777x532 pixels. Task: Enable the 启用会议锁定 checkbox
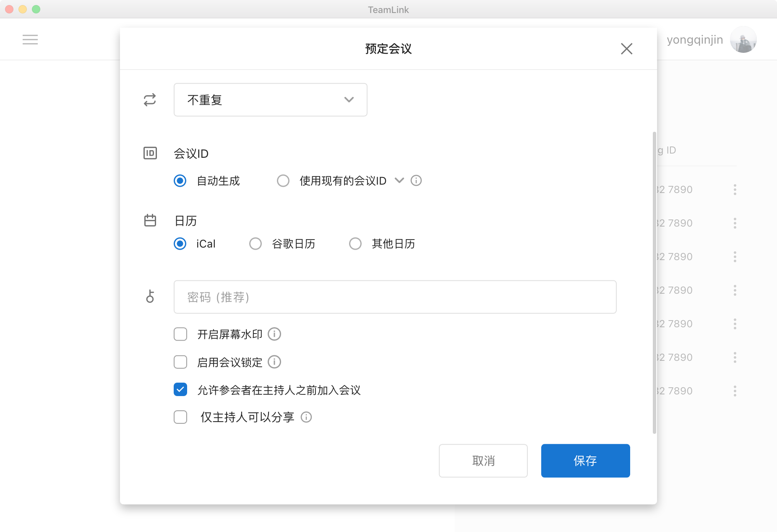[180, 362]
